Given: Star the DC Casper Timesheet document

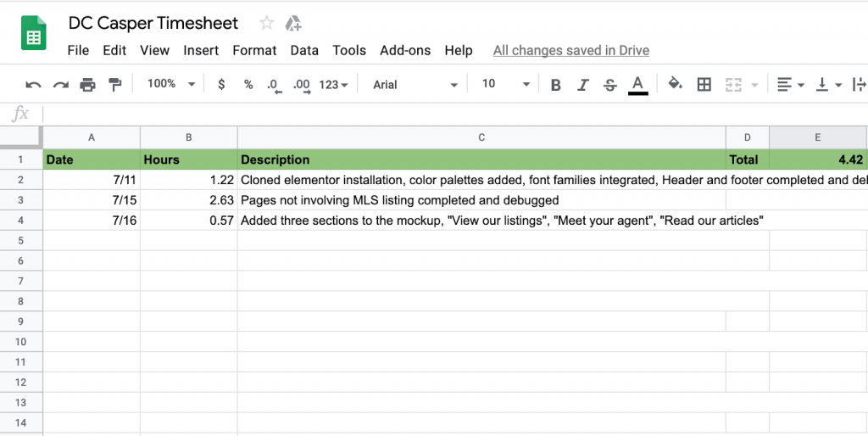Looking at the screenshot, I should [x=266, y=23].
